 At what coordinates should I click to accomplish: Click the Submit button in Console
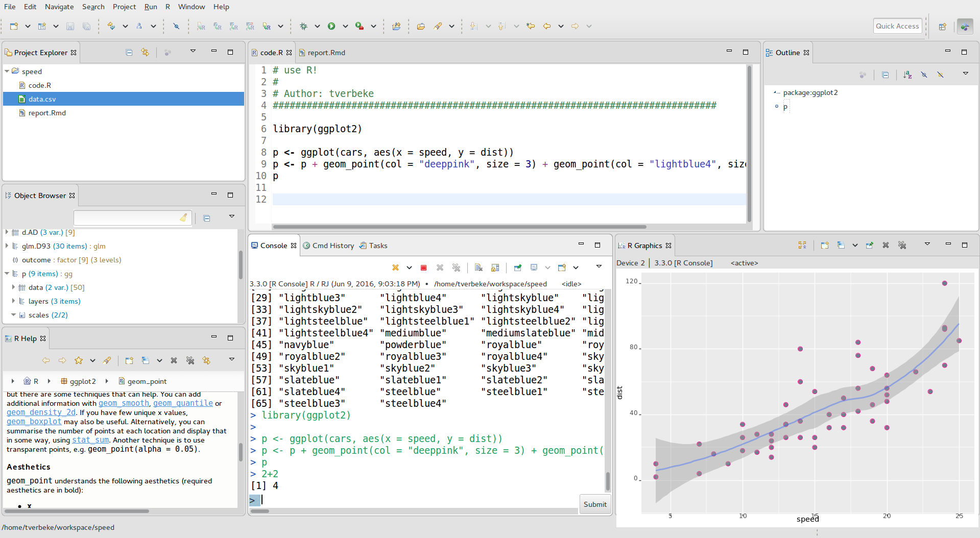pyautogui.click(x=595, y=504)
